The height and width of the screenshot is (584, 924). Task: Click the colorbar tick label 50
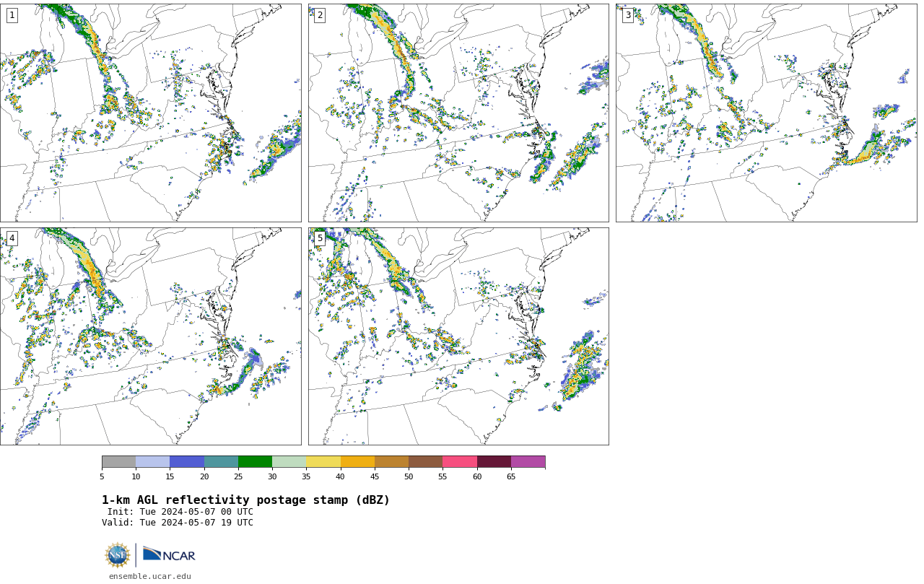(x=409, y=476)
